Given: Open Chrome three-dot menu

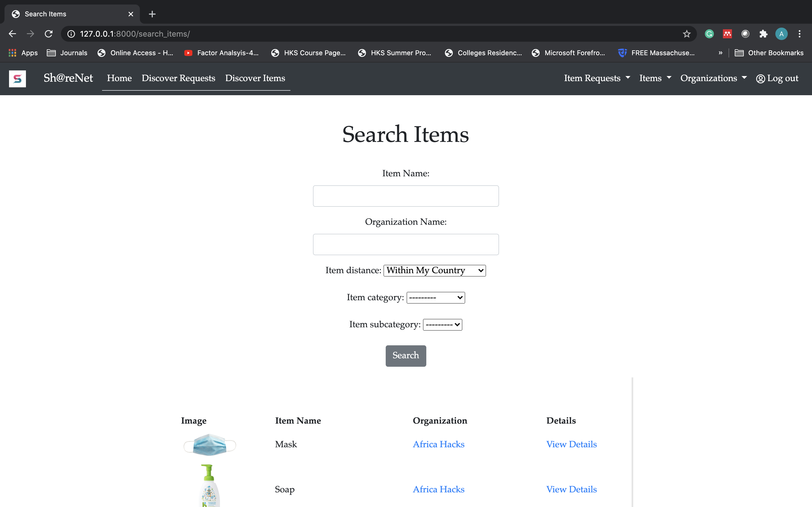Looking at the screenshot, I should point(800,34).
